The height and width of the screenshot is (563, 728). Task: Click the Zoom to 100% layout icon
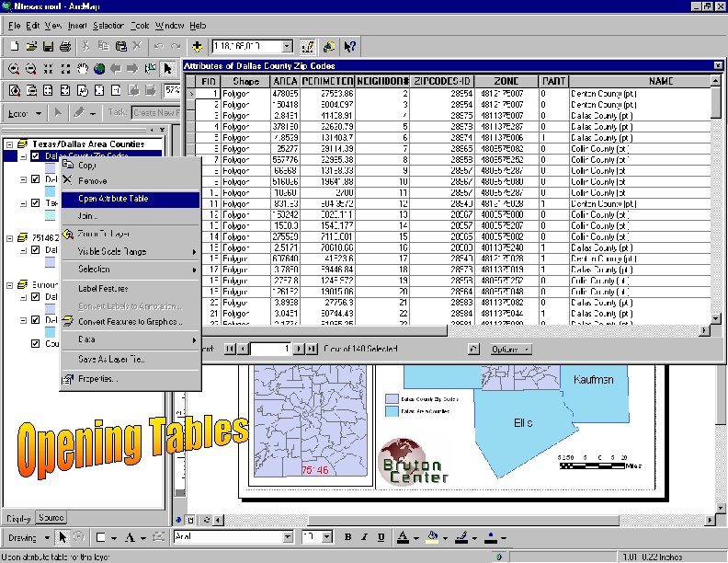116,90
